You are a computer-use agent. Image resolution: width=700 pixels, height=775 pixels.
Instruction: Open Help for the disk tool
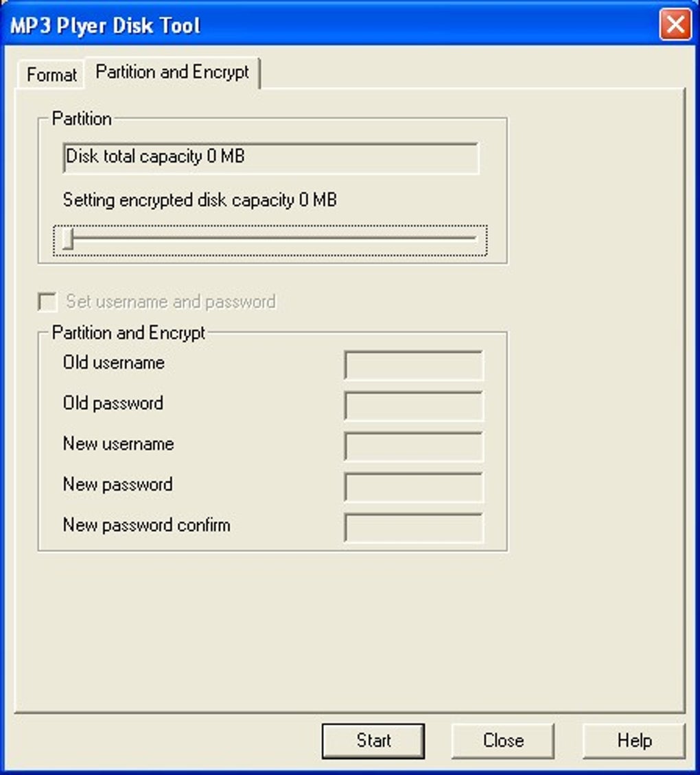(x=634, y=741)
